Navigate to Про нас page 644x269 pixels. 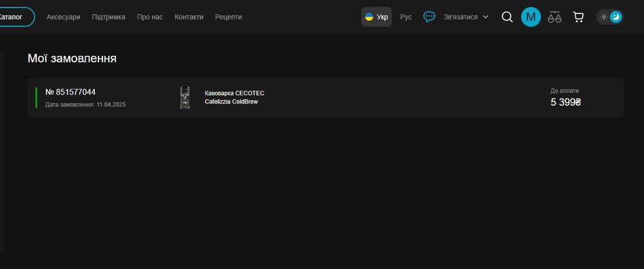(150, 17)
